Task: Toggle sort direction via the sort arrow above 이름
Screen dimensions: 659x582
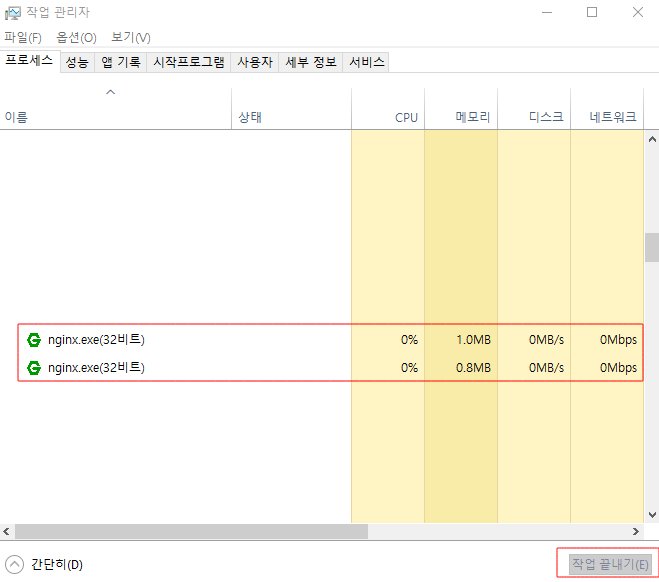Action: [x=111, y=92]
